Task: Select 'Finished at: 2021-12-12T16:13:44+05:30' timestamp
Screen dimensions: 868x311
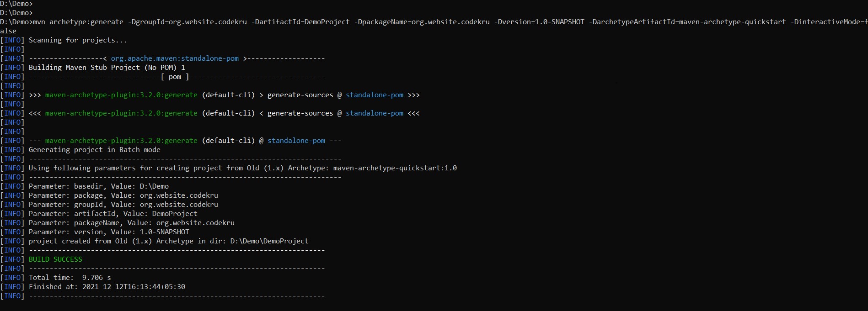Action: pyautogui.click(x=107, y=287)
